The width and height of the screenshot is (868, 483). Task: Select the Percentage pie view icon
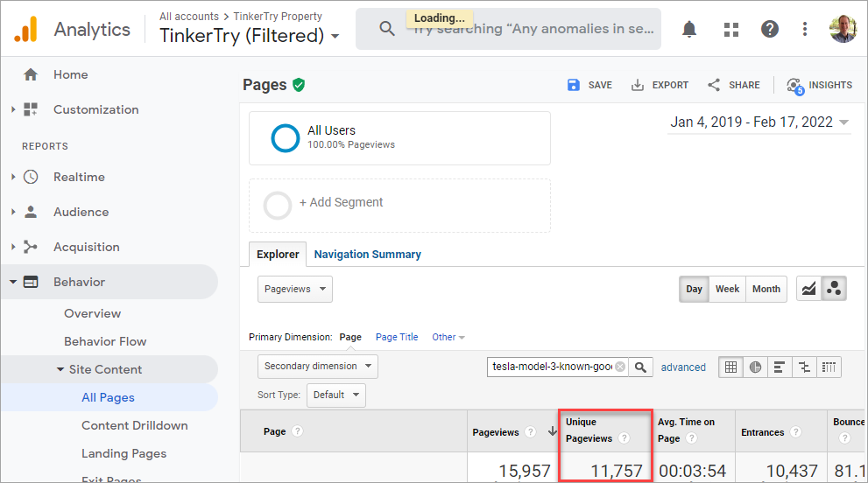(755, 367)
